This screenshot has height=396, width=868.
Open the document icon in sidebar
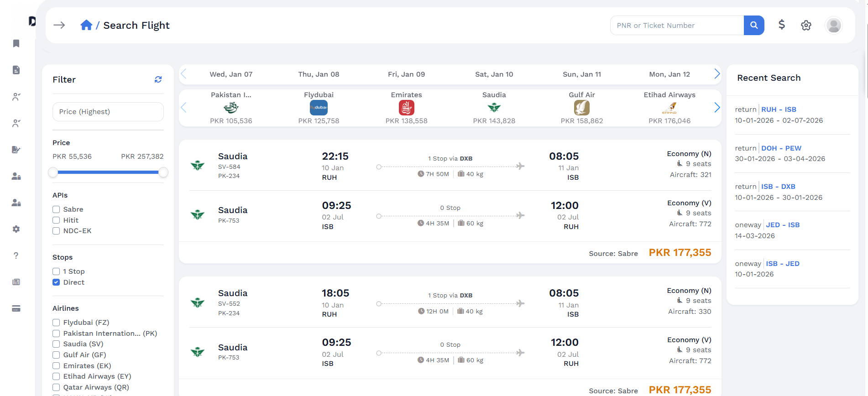coord(16,70)
